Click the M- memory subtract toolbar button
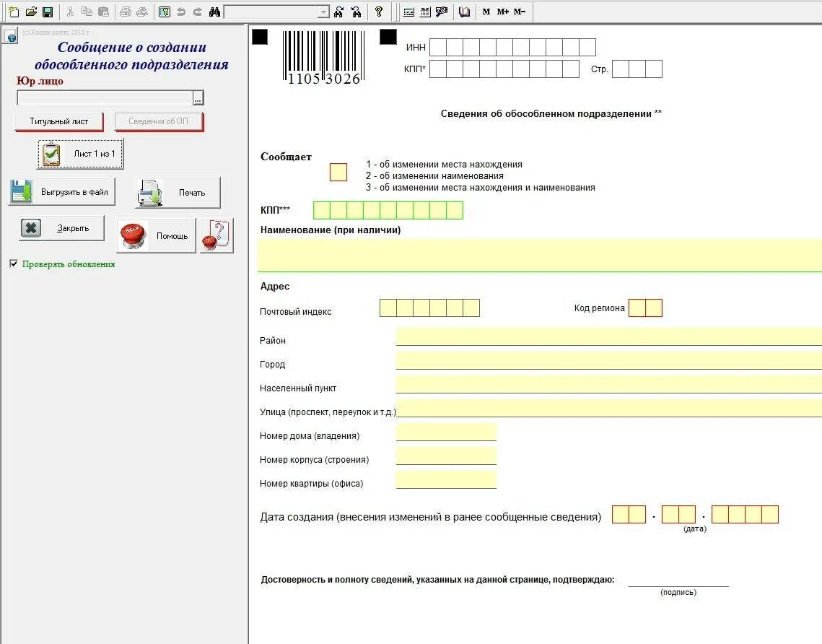Viewport: 822px width, 644px height. click(520, 12)
